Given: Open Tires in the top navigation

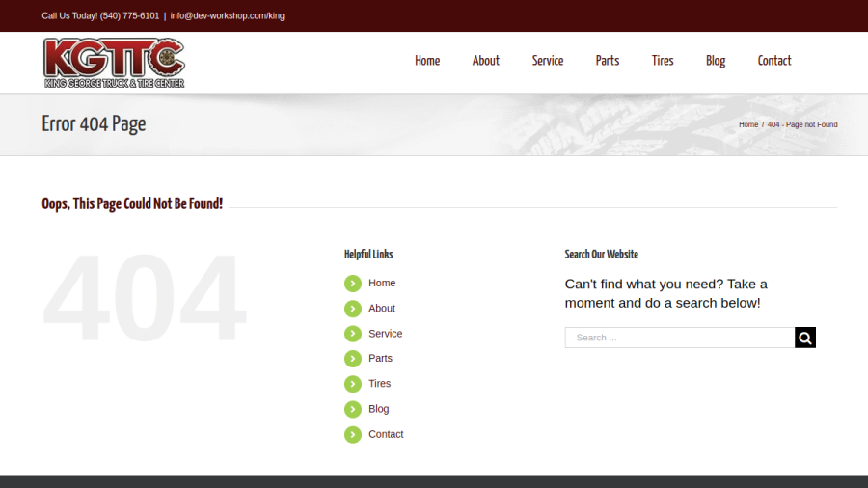Looking at the screenshot, I should 663,61.
